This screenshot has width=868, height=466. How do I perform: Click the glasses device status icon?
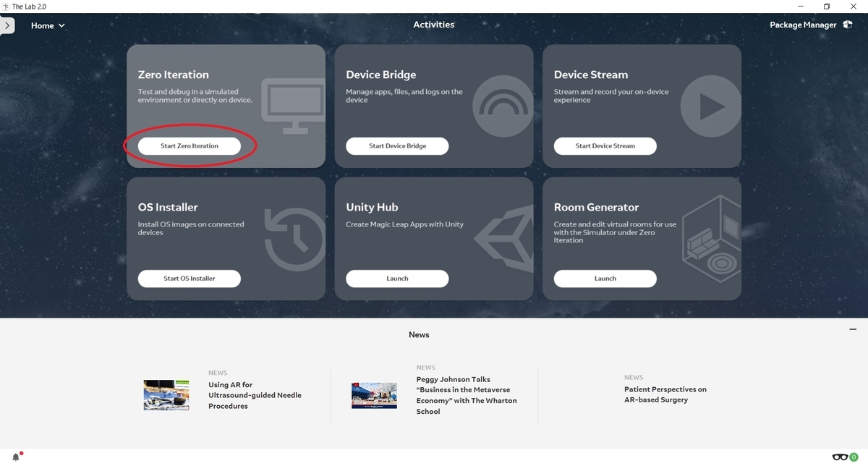[840, 457]
